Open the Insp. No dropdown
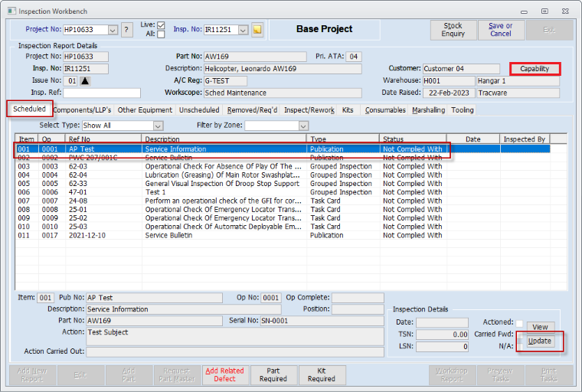Image resolution: width=582 pixels, height=392 pixels. [x=243, y=30]
